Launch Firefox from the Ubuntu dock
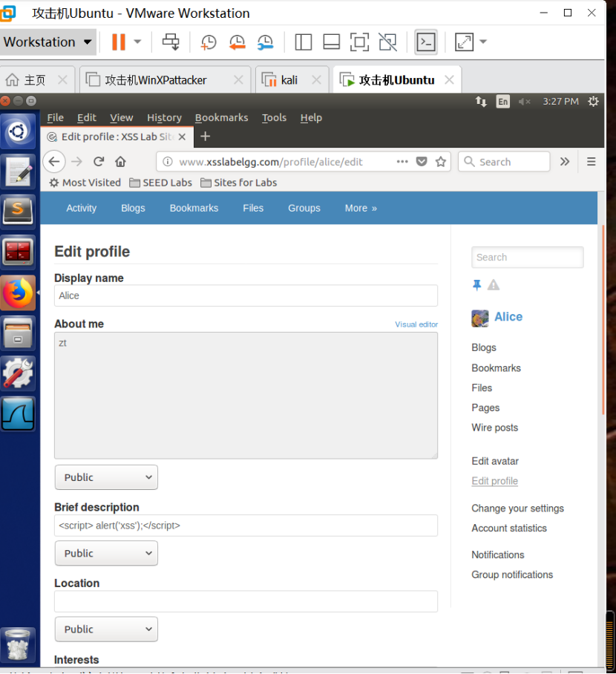 (x=18, y=293)
